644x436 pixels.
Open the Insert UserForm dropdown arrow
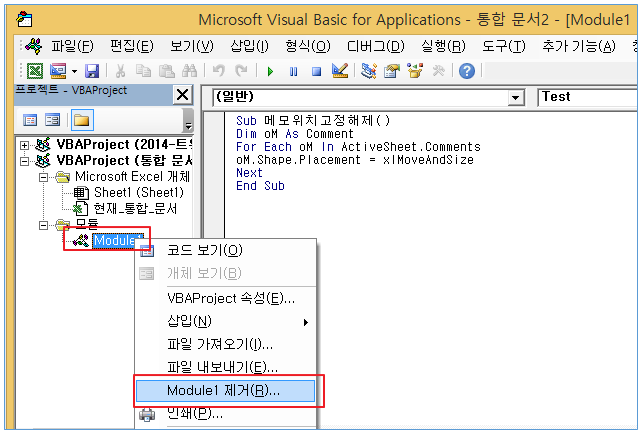click(74, 71)
